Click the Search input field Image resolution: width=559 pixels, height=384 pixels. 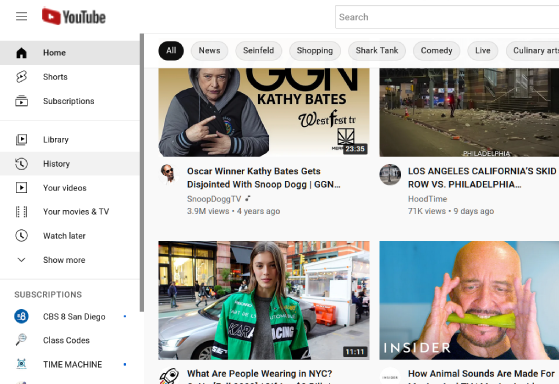447,17
